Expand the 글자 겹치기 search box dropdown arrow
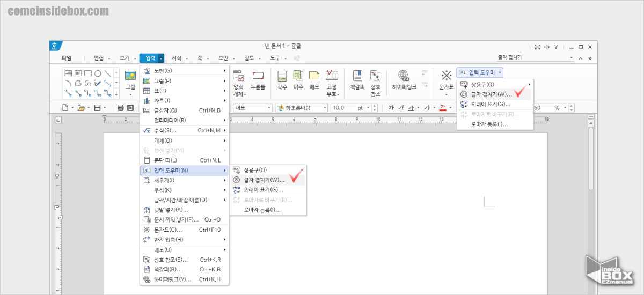644x295 pixels. click(x=571, y=58)
